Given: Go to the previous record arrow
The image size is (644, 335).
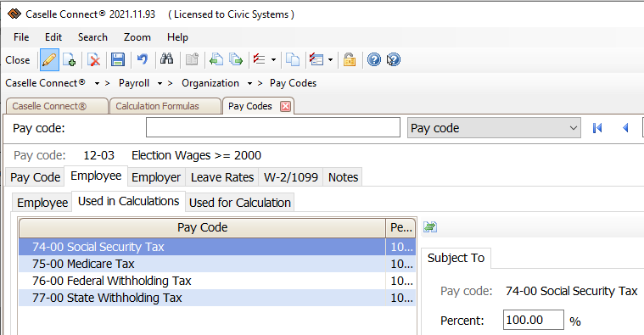Looking at the screenshot, I should (x=625, y=128).
